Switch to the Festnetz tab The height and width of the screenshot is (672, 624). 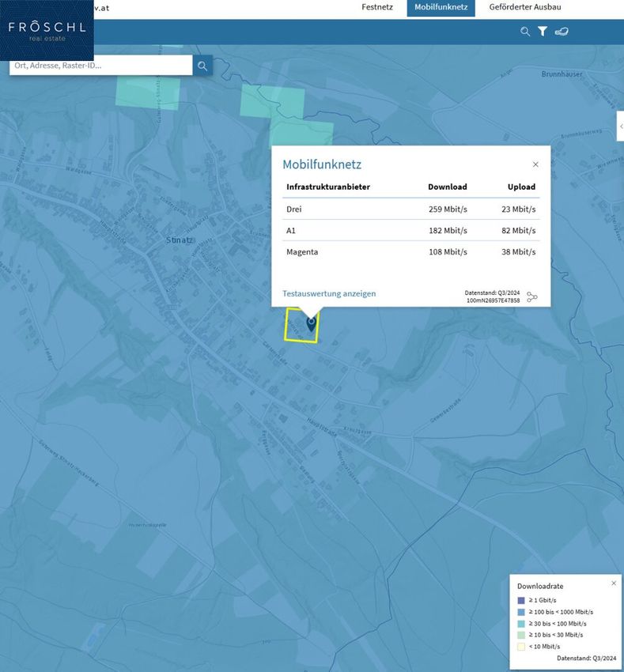click(x=377, y=7)
